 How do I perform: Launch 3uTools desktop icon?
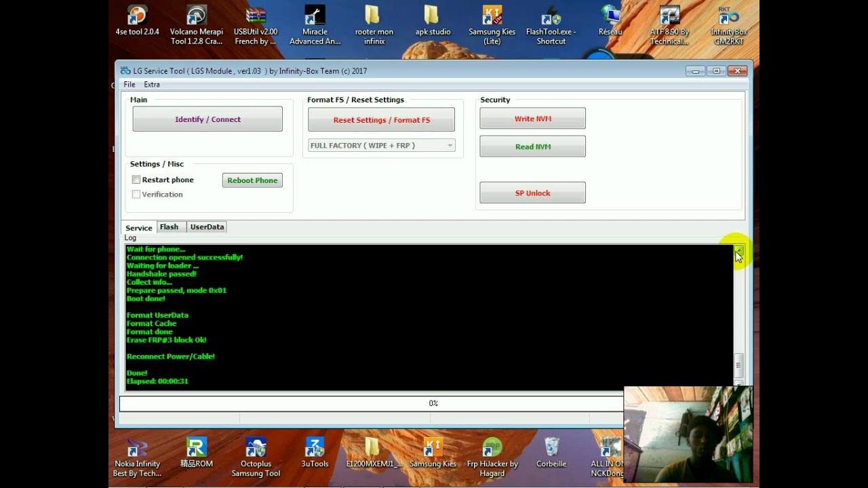coord(315,453)
